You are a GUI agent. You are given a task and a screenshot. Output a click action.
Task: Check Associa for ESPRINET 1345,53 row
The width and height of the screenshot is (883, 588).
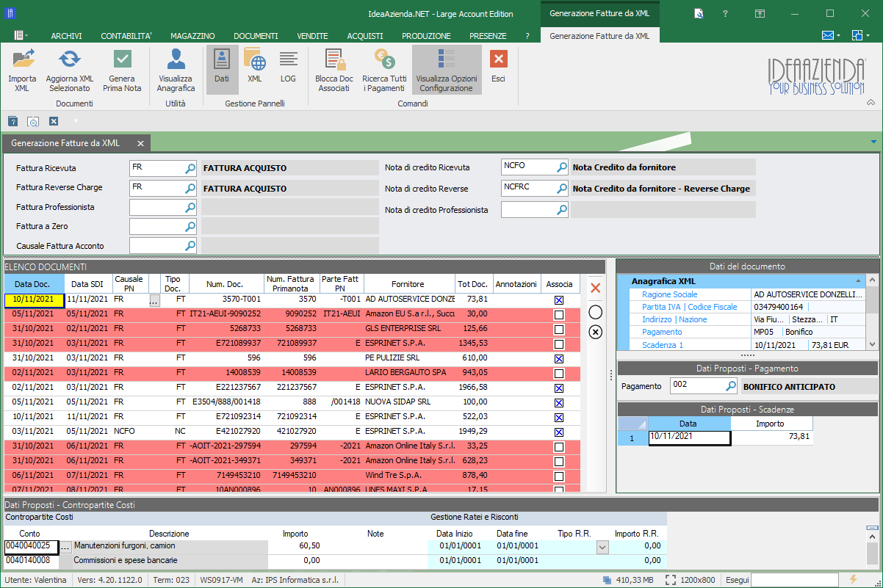(559, 344)
